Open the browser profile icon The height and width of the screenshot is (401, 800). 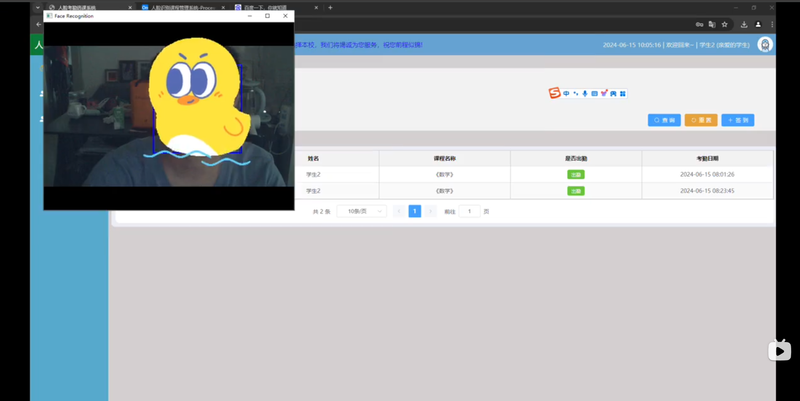[758, 24]
